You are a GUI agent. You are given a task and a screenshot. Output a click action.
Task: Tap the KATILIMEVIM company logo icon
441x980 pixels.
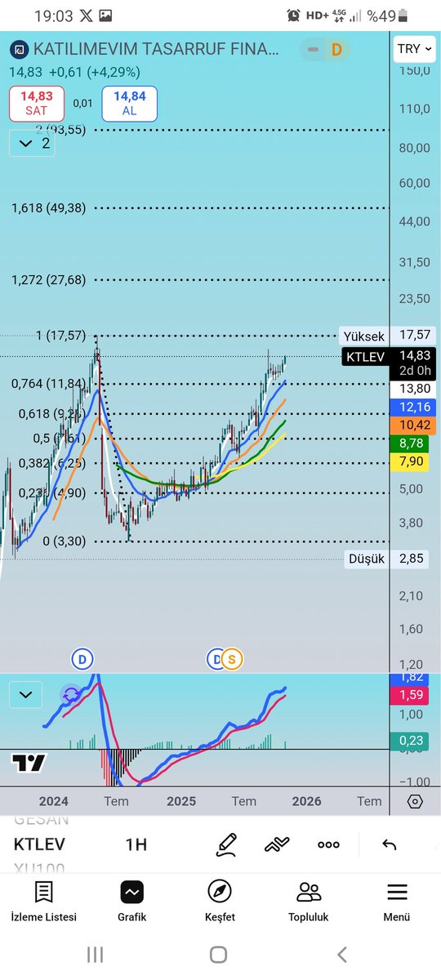point(18,50)
